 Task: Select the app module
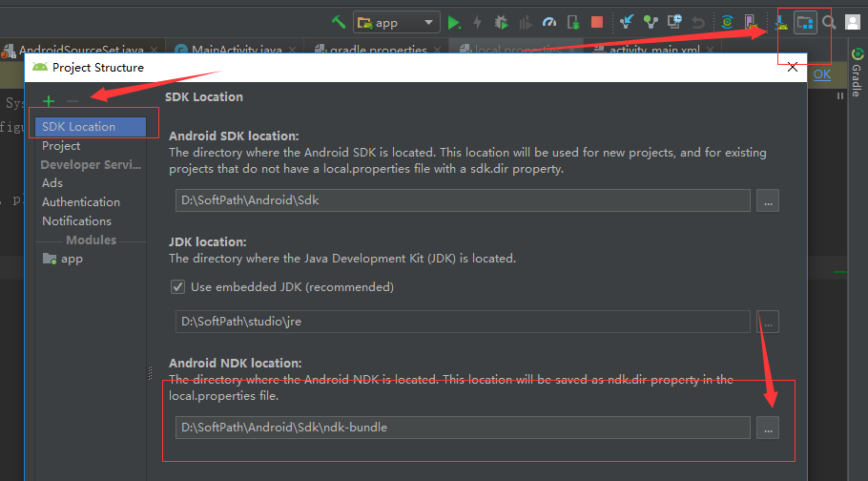(63, 259)
